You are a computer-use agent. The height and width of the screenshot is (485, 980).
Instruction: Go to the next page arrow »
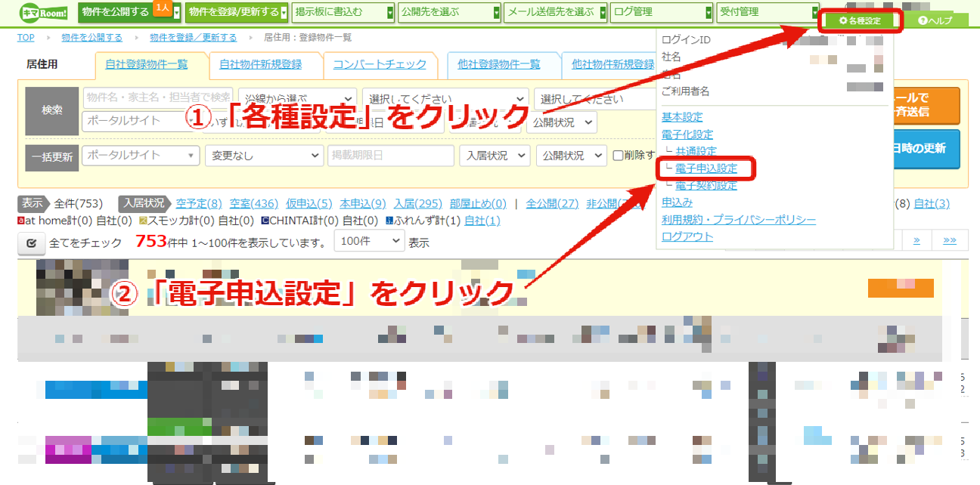916,240
